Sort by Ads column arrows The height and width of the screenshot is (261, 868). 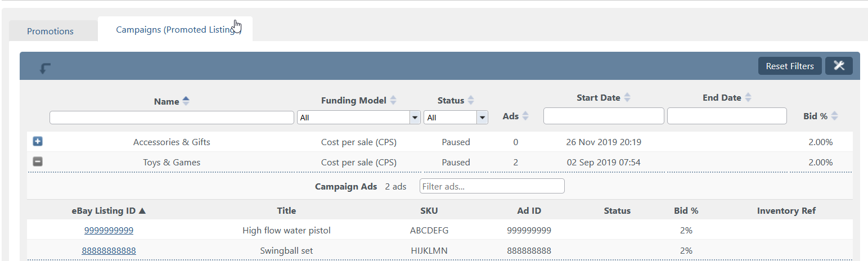(525, 116)
